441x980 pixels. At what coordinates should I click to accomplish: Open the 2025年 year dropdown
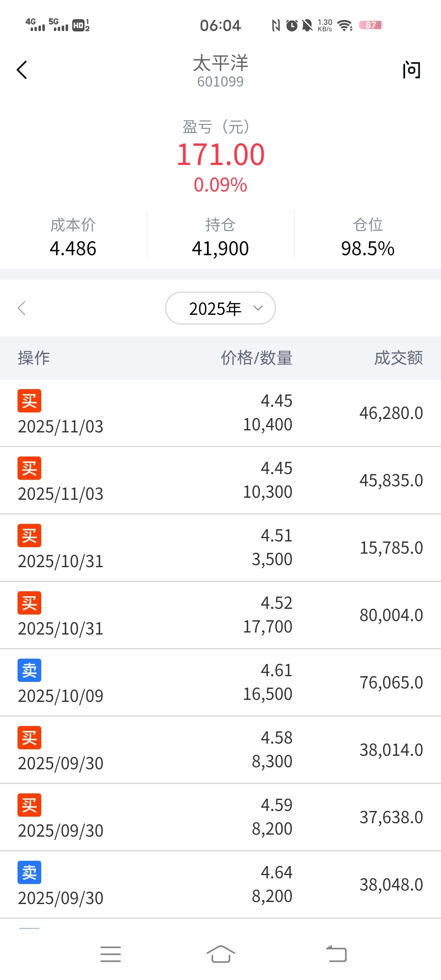[x=220, y=308]
